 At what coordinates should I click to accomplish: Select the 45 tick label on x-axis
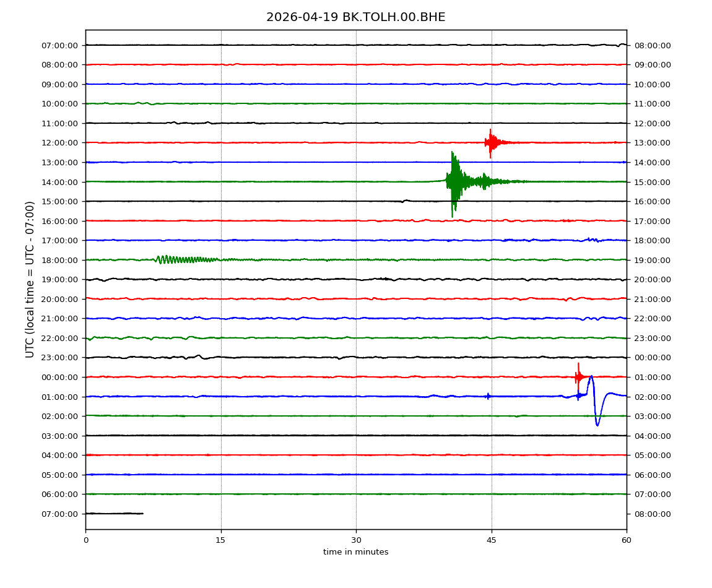pos(492,540)
